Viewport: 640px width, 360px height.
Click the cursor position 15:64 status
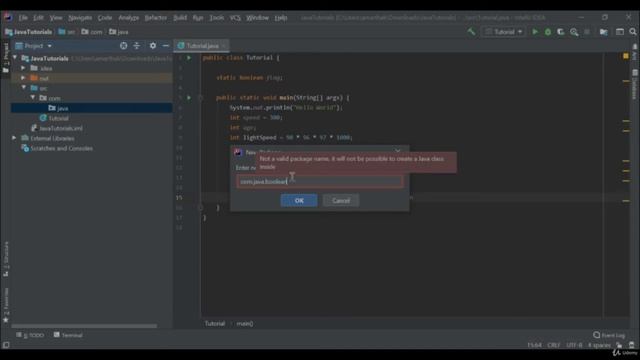(534, 345)
